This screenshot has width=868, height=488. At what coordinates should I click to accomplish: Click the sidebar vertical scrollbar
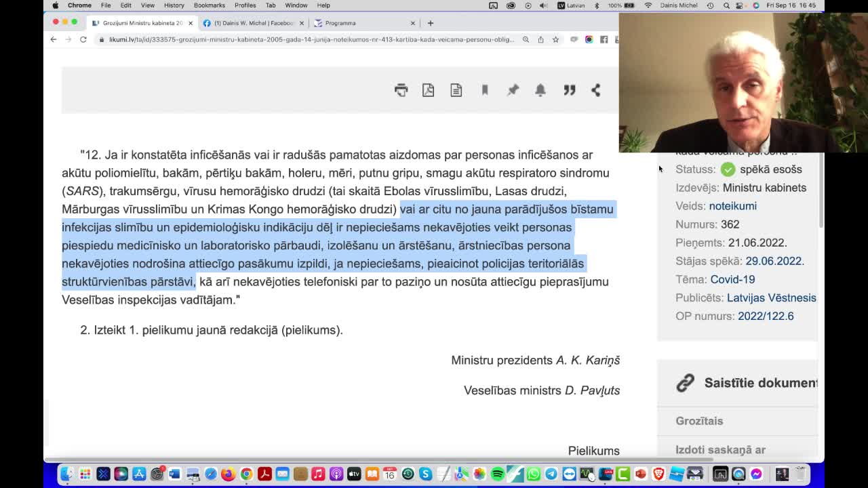pyautogui.click(x=821, y=191)
